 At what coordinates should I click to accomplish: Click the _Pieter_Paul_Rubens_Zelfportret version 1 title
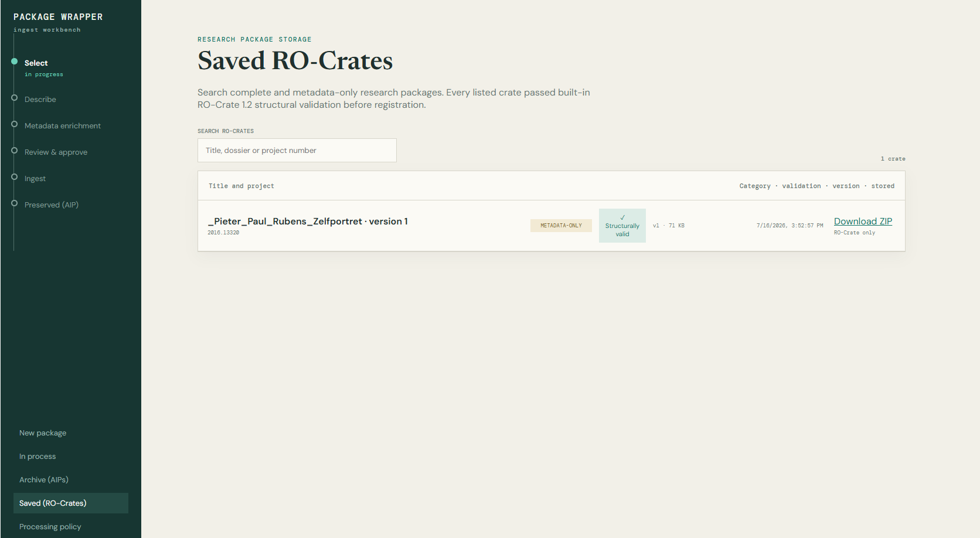pos(308,222)
